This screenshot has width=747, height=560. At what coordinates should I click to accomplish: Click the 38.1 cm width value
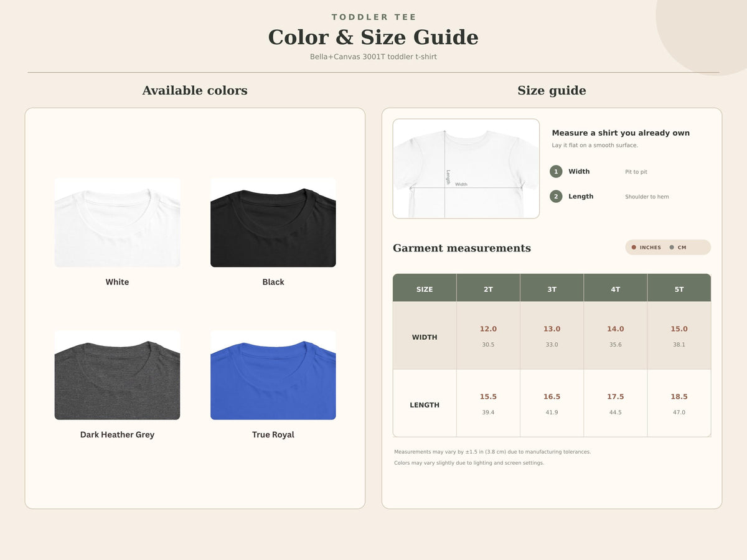[x=679, y=345]
